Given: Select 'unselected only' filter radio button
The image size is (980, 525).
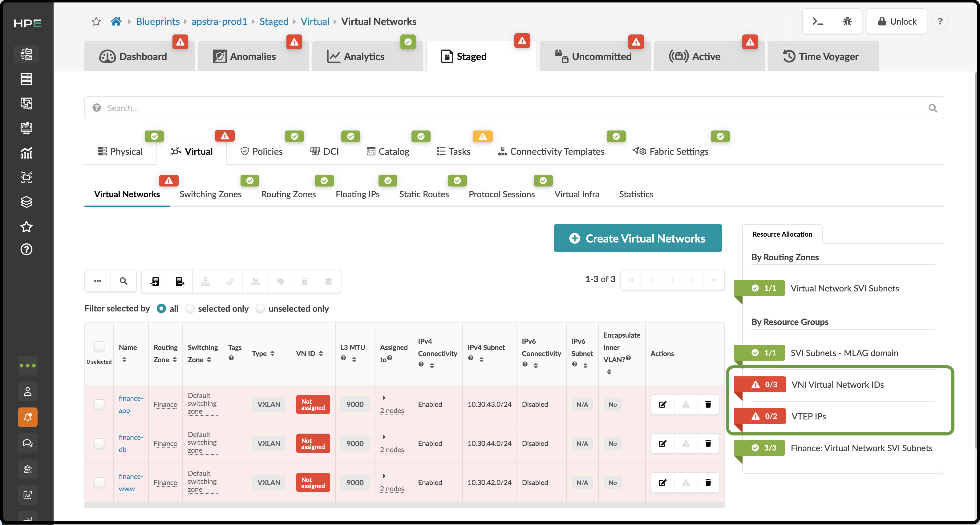Looking at the screenshot, I should 260,308.
